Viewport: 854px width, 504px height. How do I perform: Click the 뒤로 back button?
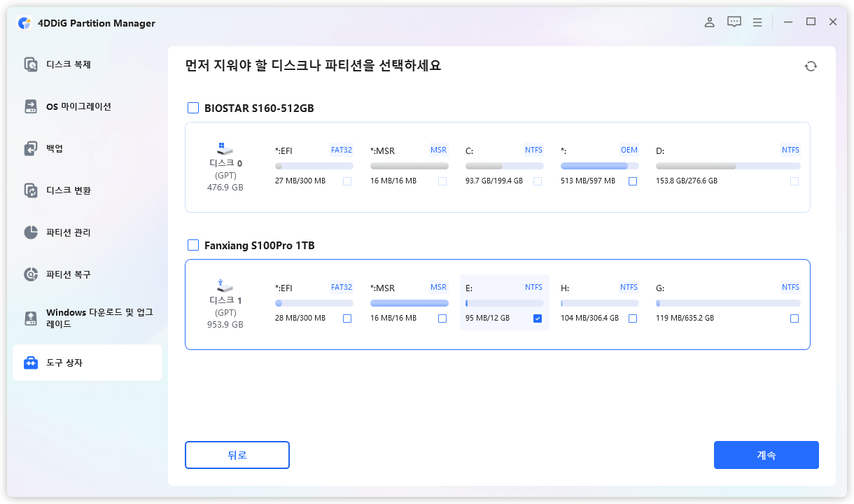click(x=237, y=455)
